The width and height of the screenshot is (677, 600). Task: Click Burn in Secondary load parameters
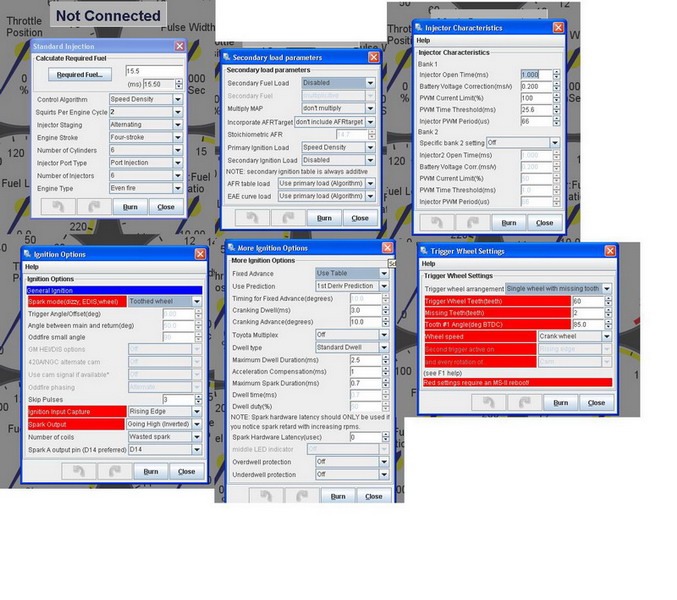click(324, 218)
